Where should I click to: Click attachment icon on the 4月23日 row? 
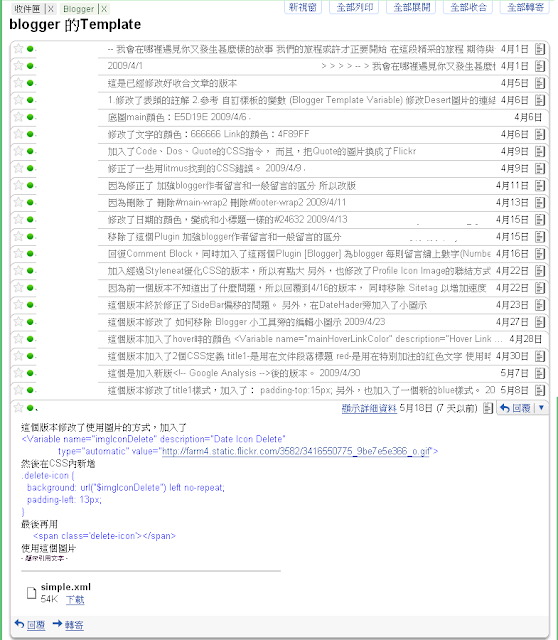point(540,305)
